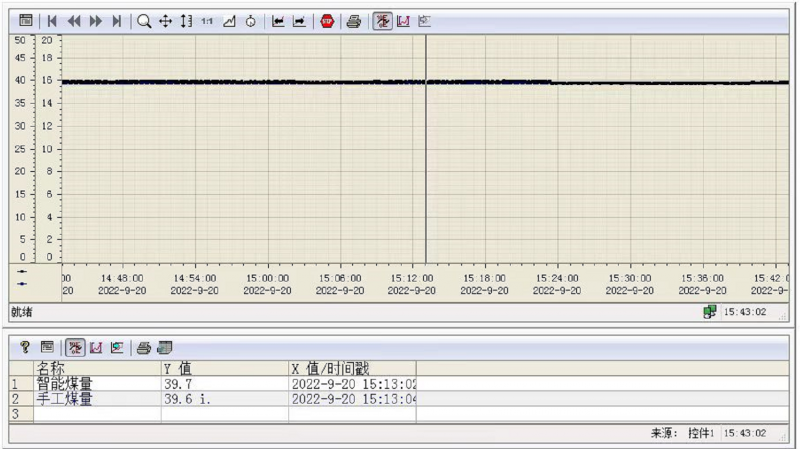Open the time range selection clock icon

250,21
